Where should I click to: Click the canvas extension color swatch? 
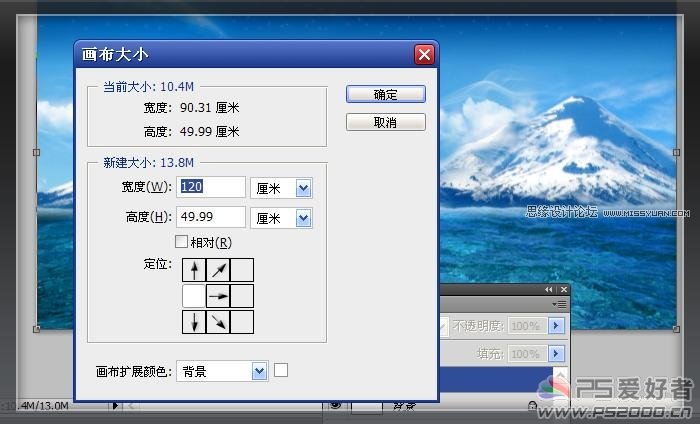281,370
